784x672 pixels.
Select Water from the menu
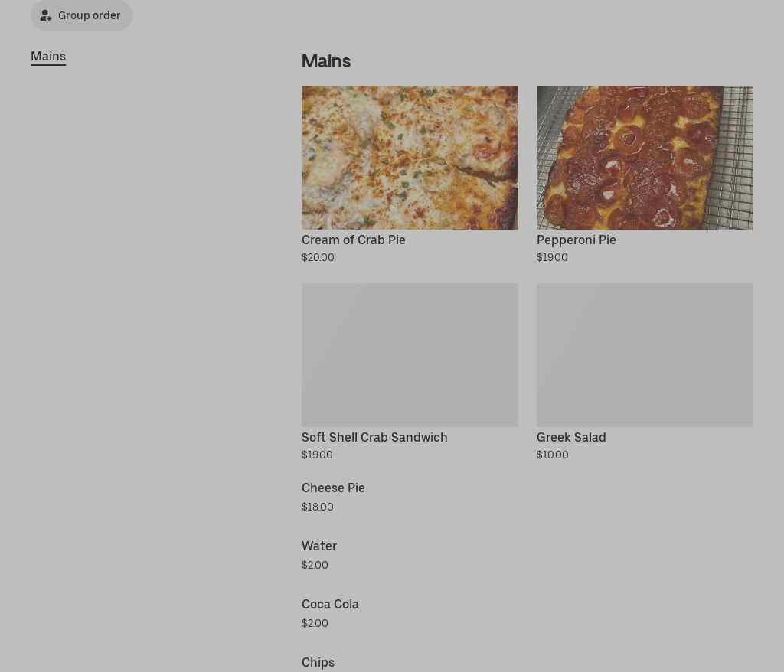[x=319, y=546]
